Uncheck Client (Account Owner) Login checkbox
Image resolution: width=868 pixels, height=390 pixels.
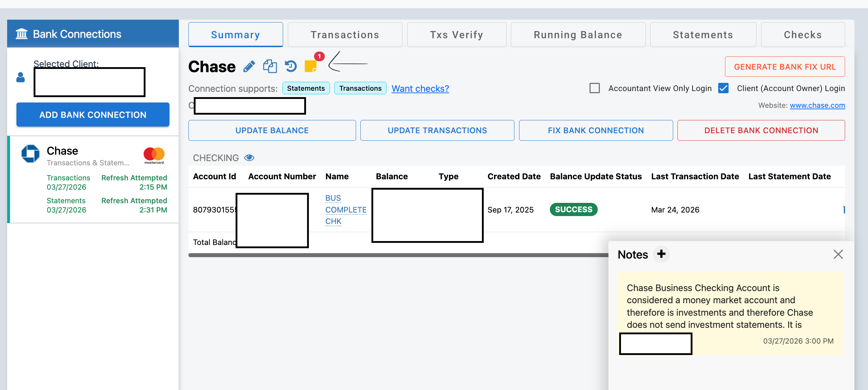(x=724, y=88)
